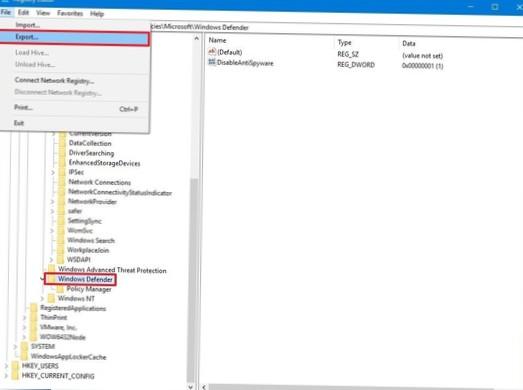Expand the IPSec key
523x390 pixels.
click(53, 172)
